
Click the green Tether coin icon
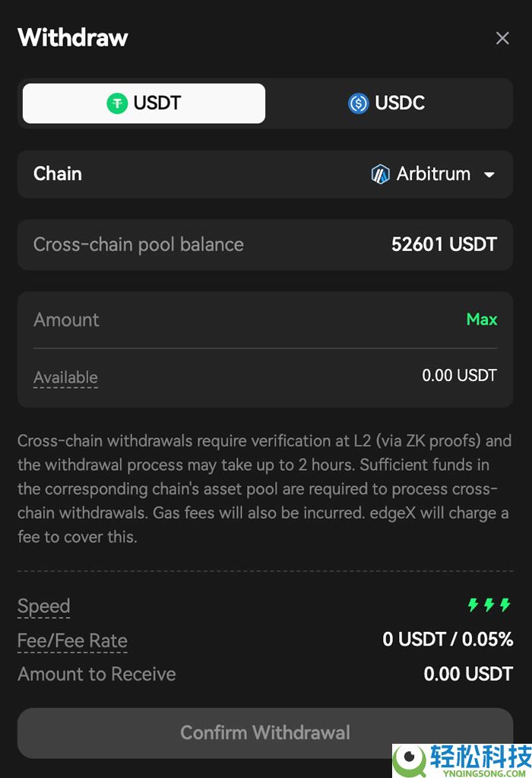pos(117,103)
